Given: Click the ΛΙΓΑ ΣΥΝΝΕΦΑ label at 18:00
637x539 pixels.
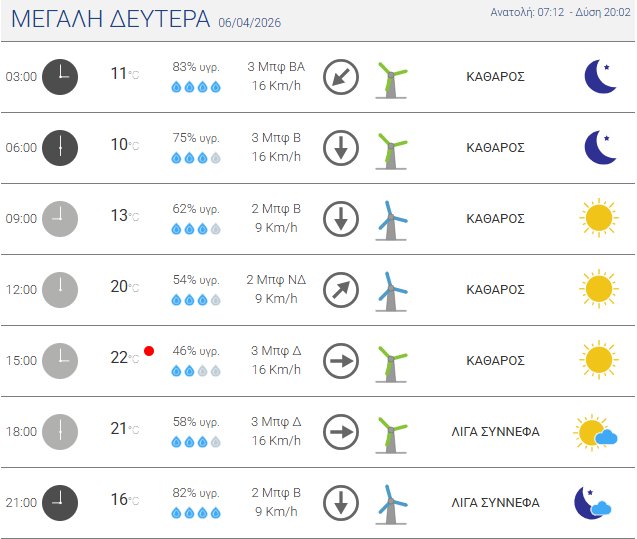Looking at the screenshot, I should (x=496, y=432).
